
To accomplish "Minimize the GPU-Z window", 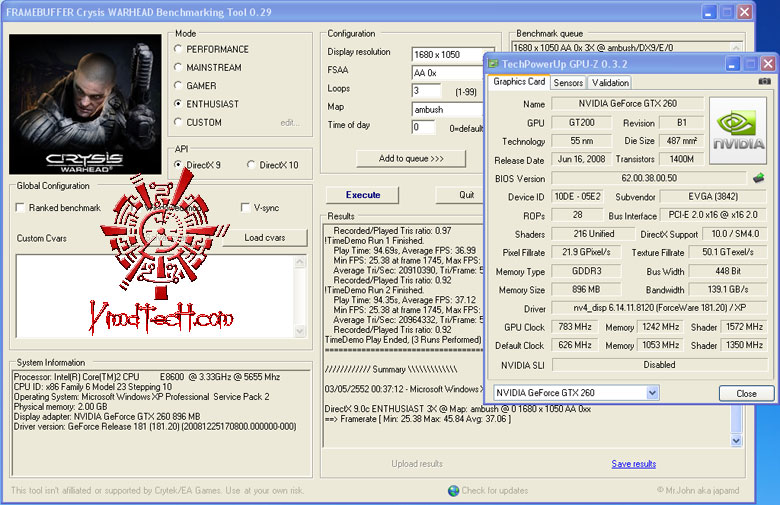I will (732, 64).
